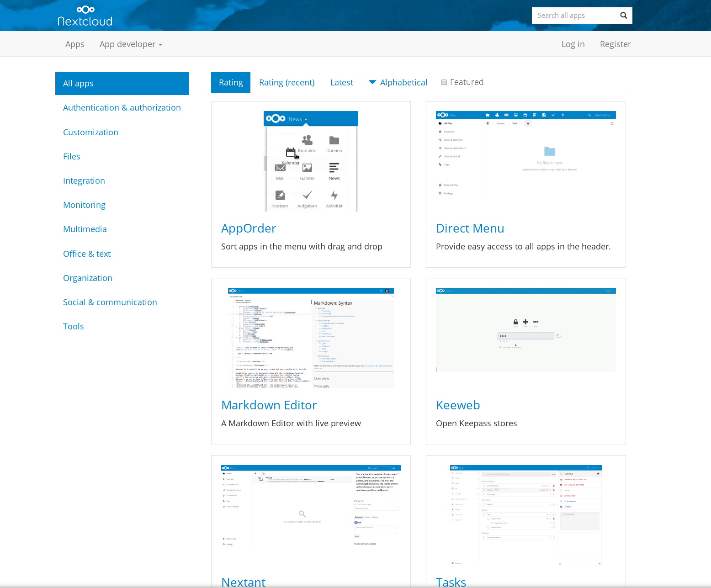Viewport: 711px width, 588px height.
Task: Click 'Open Keepass stores' text
Action: [477, 423]
